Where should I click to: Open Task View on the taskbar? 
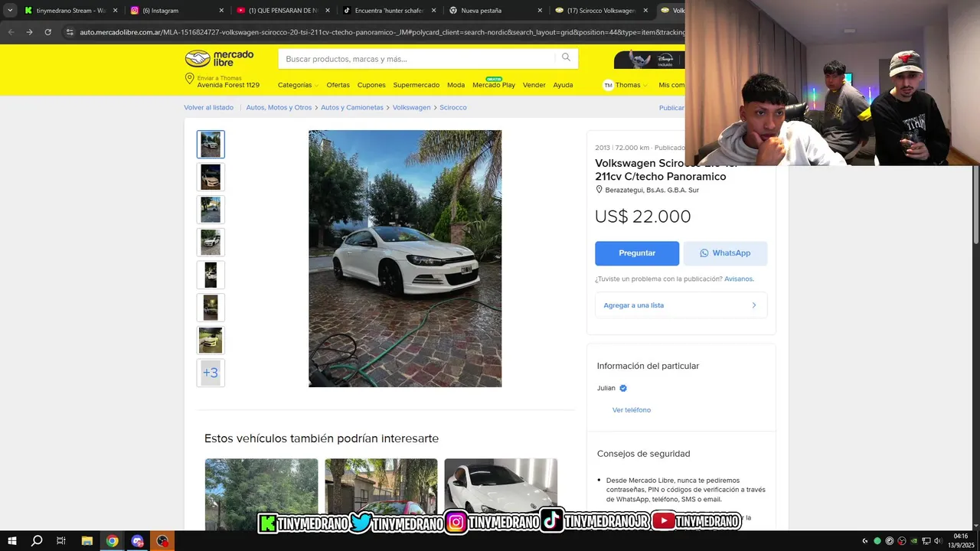click(x=61, y=541)
